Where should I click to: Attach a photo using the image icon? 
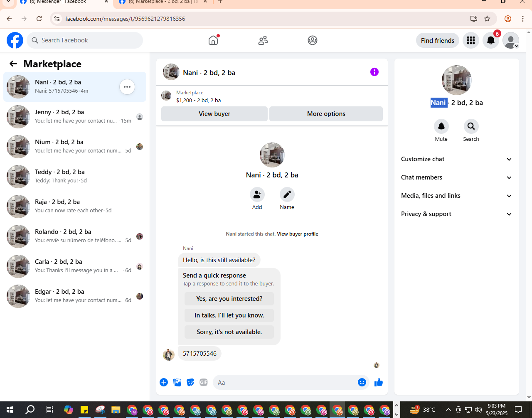[x=177, y=382]
